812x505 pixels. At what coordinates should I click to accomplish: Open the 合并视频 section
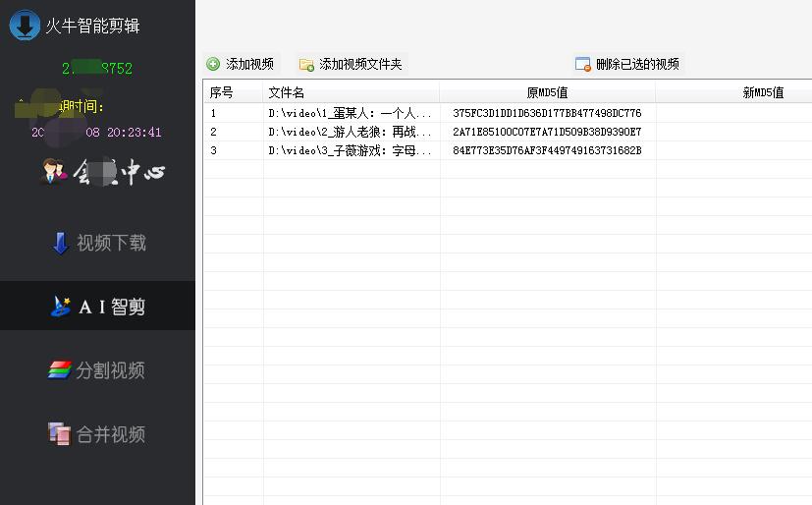pyautogui.click(x=98, y=434)
